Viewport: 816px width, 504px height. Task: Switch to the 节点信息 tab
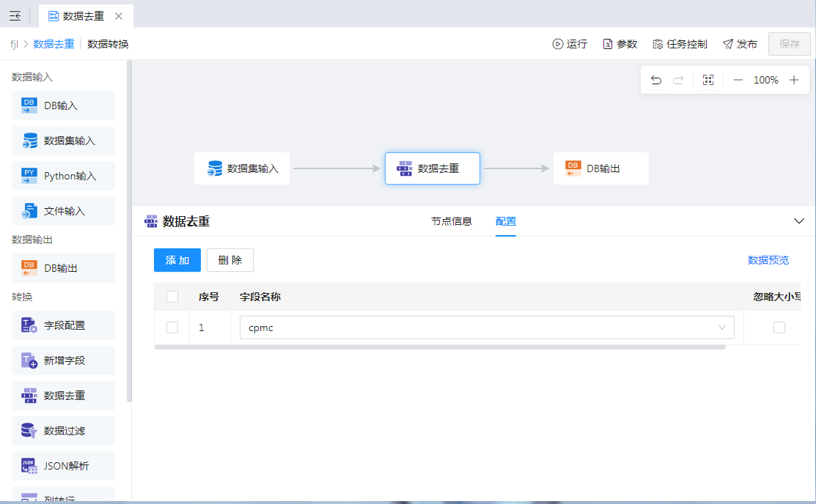[452, 221]
